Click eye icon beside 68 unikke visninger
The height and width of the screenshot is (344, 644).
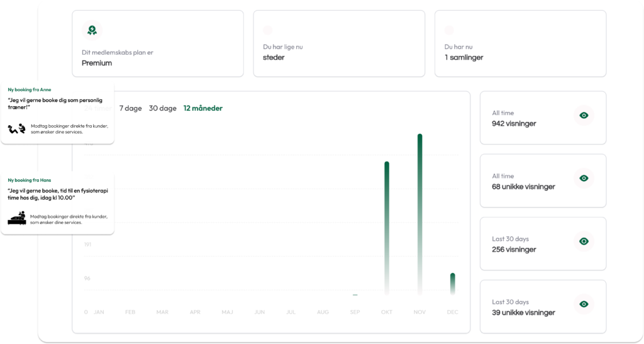[584, 178]
